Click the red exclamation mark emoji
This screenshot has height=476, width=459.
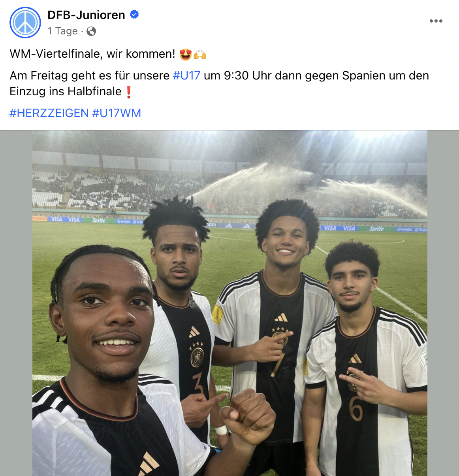128,92
